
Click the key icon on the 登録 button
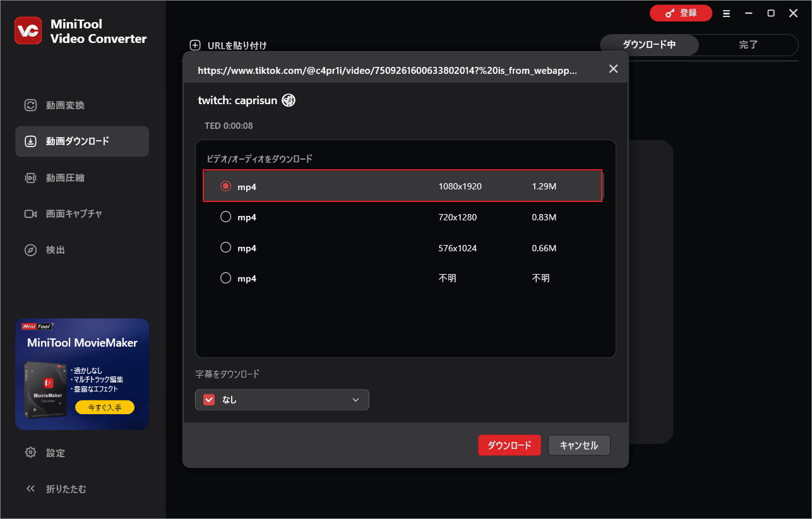click(670, 13)
